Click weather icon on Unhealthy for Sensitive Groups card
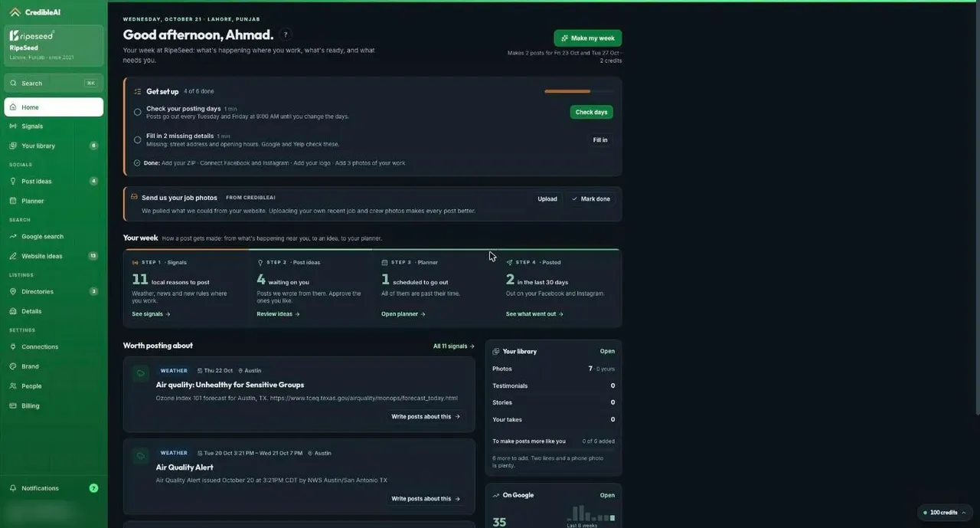The height and width of the screenshot is (528, 980). pyautogui.click(x=140, y=374)
